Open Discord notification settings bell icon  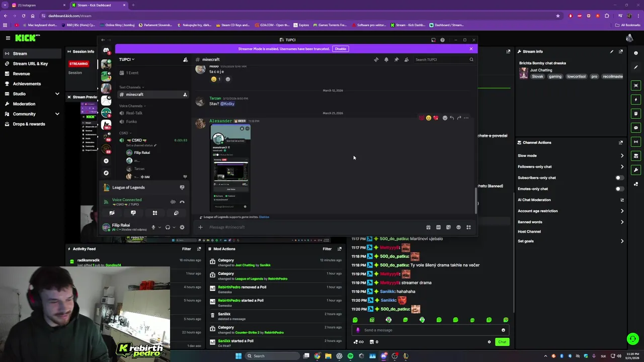pyautogui.click(x=386, y=59)
